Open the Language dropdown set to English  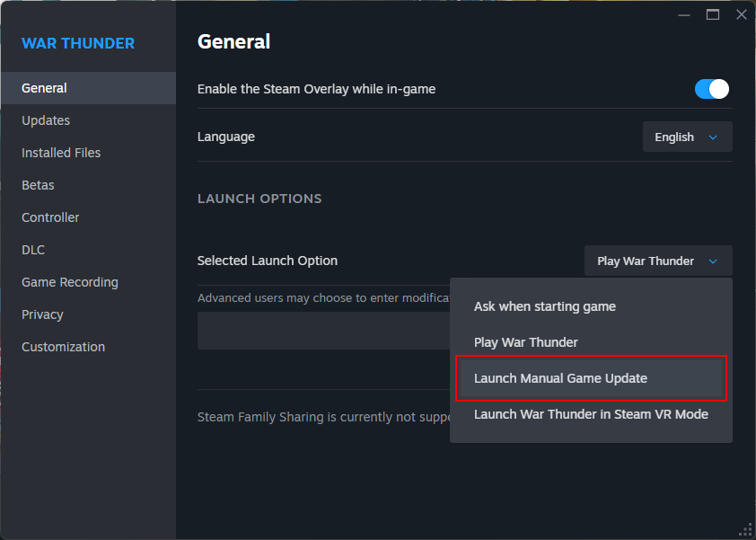(x=687, y=137)
